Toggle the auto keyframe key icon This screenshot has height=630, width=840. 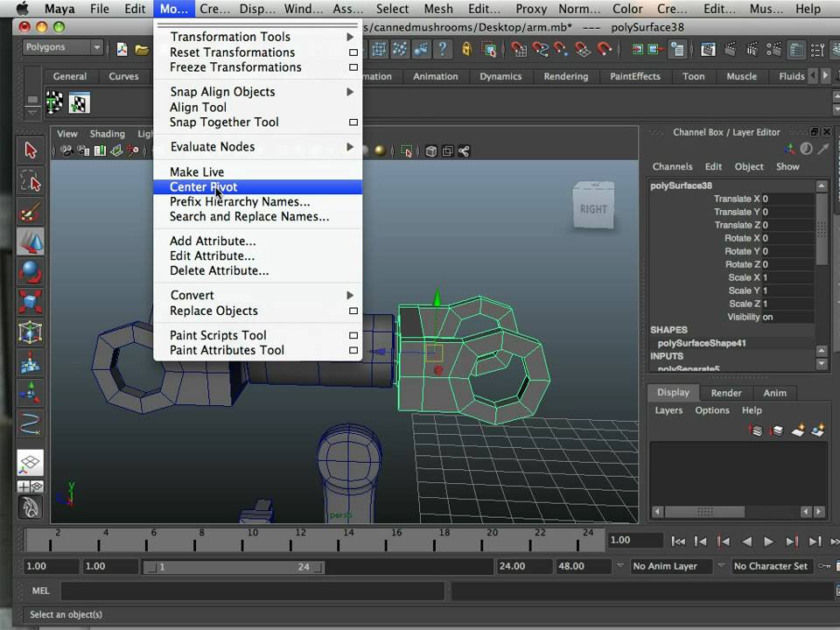824,566
